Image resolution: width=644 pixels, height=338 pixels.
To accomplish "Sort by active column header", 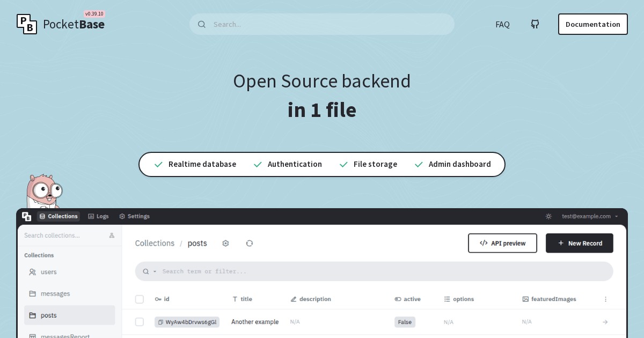I will tap(408, 299).
